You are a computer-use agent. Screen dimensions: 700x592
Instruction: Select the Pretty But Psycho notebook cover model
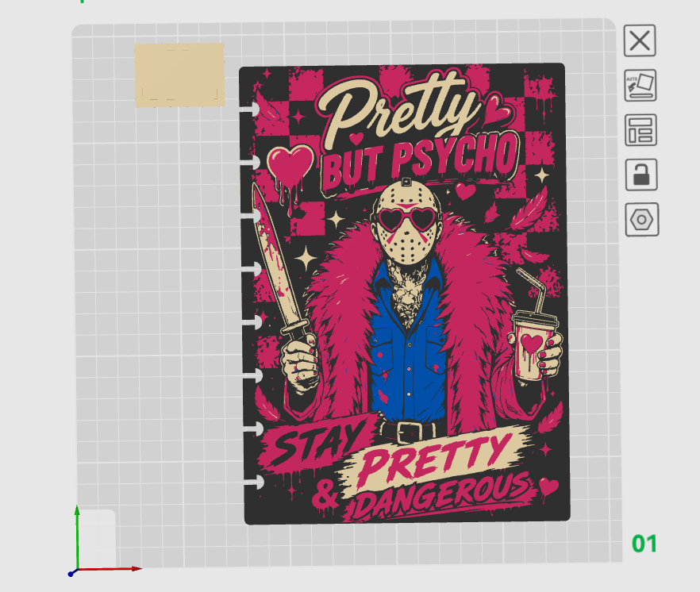(x=405, y=294)
